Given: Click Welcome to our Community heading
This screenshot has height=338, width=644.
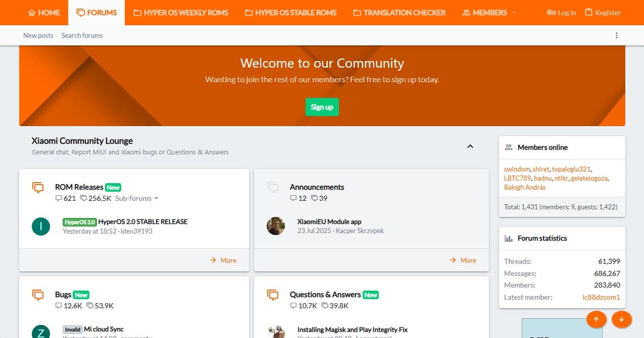Looking at the screenshot, I should coord(322,63).
